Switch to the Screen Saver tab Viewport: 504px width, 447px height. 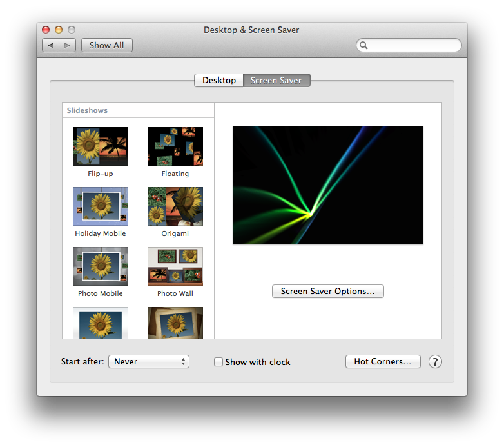click(276, 80)
